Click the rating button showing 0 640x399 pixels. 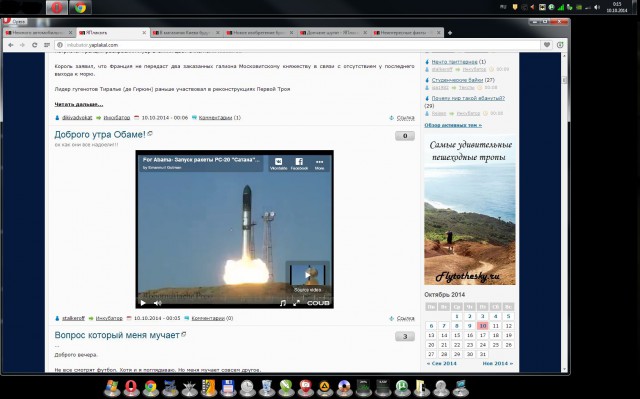pyautogui.click(x=405, y=136)
